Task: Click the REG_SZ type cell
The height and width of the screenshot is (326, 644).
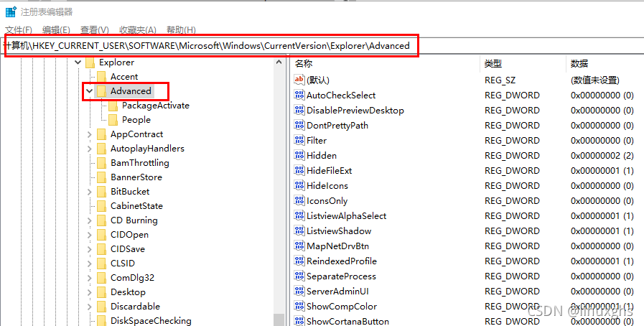Action: pyautogui.click(x=500, y=80)
